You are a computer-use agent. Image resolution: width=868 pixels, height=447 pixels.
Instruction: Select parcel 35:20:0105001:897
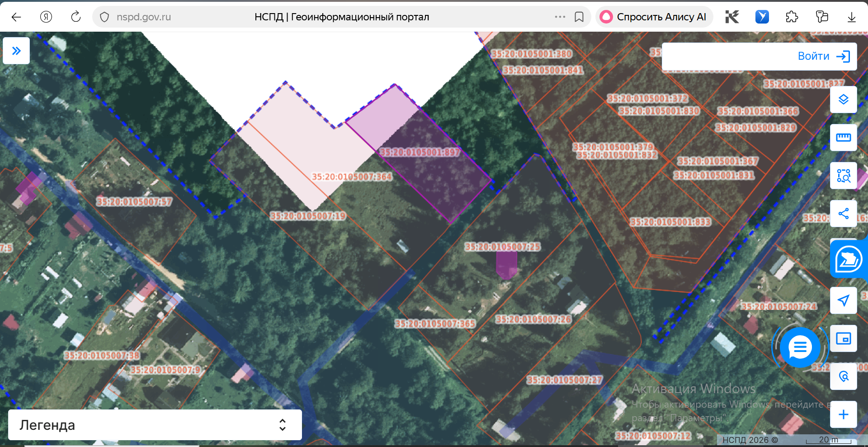(x=420, y=152)
